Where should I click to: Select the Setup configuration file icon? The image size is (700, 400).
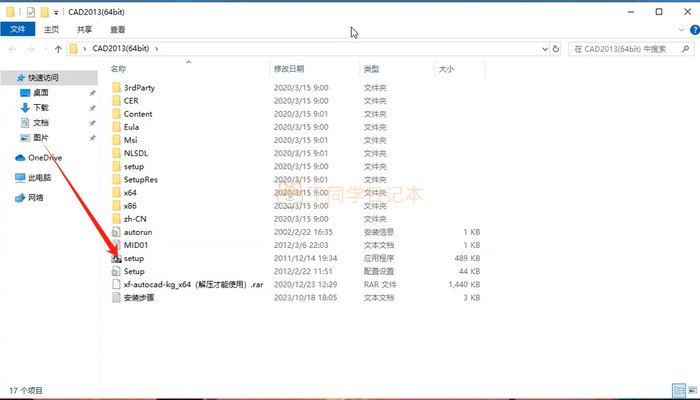point(117,271)
